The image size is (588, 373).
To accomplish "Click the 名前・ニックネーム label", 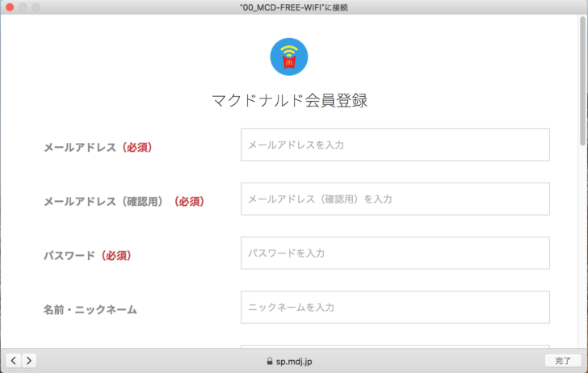I will tap(90, 310).
